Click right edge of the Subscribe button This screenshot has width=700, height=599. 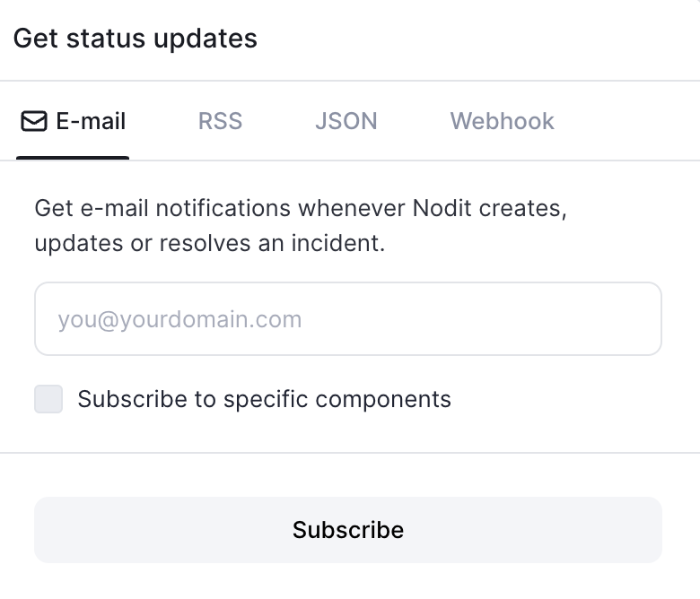click(654, 530)
